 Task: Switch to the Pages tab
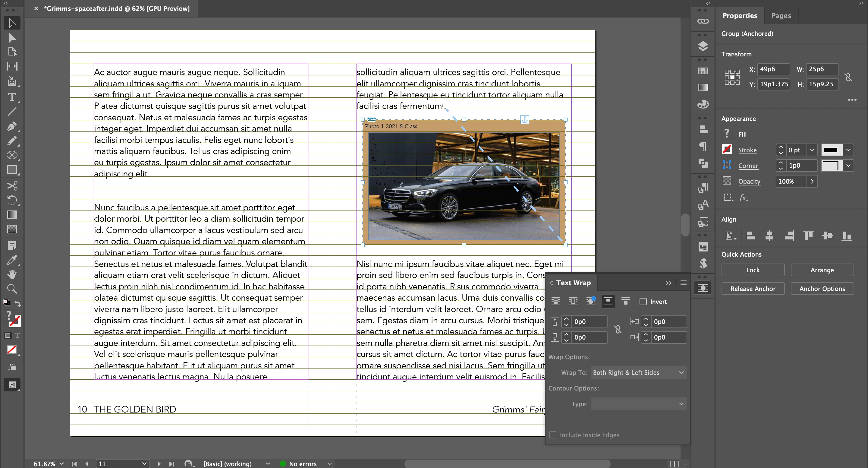pyautogui.click(x=781, y=15)
